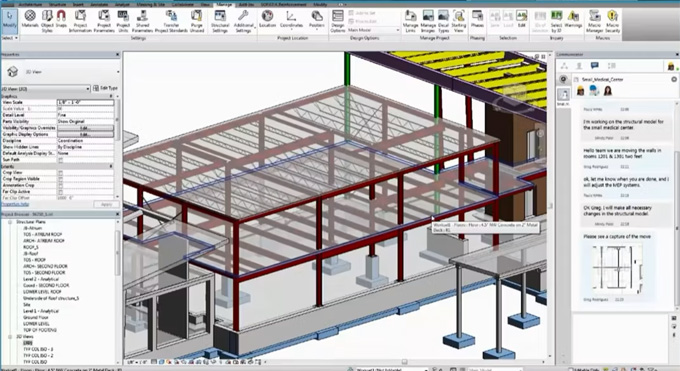Open the Properties help link
Screen dimensions: 680x371
point(15,204)
